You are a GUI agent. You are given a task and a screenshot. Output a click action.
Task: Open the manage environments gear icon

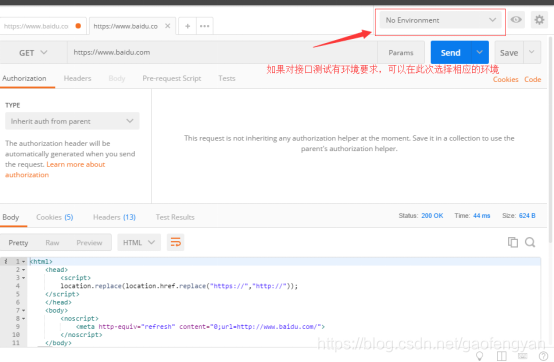coord(539,20)
